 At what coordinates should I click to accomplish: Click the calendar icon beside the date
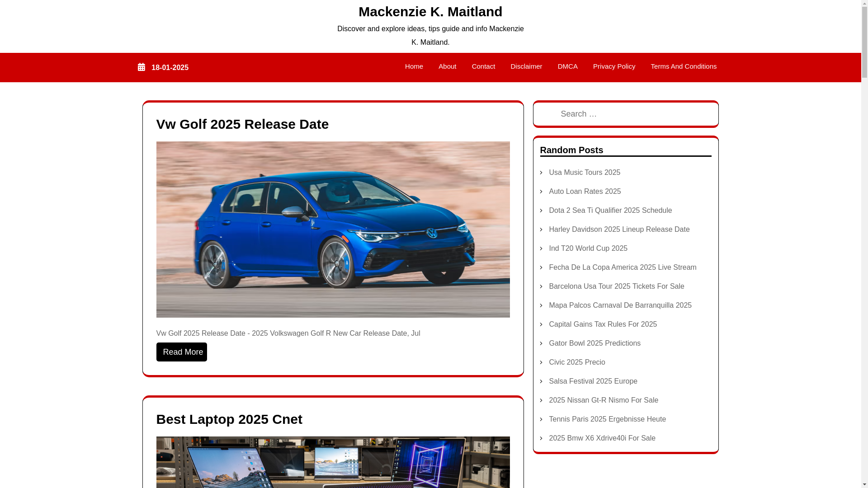tap(142, 67)
